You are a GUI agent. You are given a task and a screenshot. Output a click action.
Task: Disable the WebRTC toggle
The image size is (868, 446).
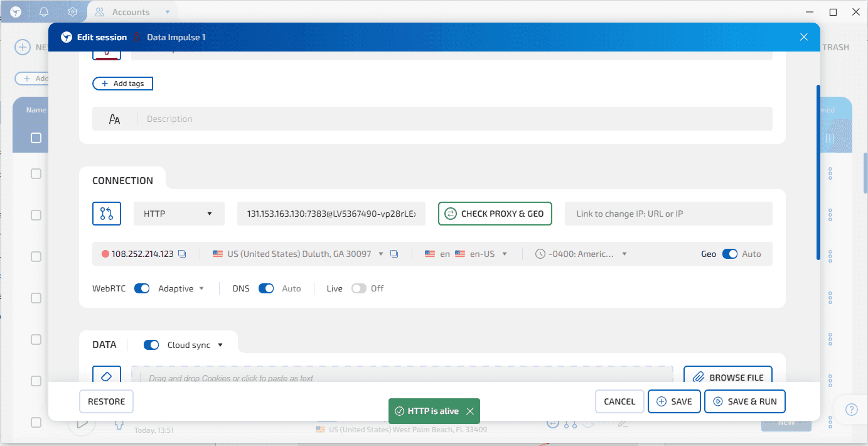141,288
